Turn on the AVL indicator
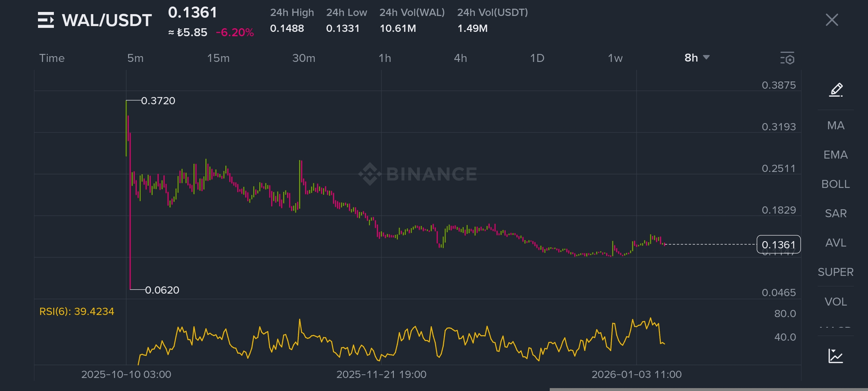 coord(835,243)
